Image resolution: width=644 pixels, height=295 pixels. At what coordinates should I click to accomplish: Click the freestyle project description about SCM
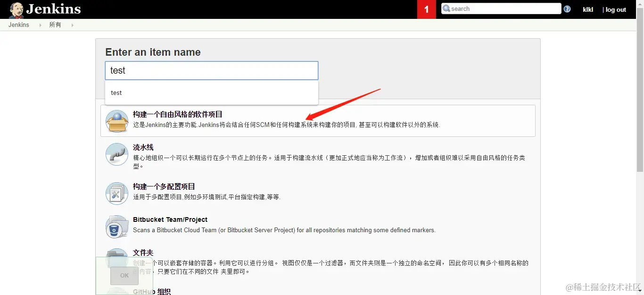tap(287, 125)
